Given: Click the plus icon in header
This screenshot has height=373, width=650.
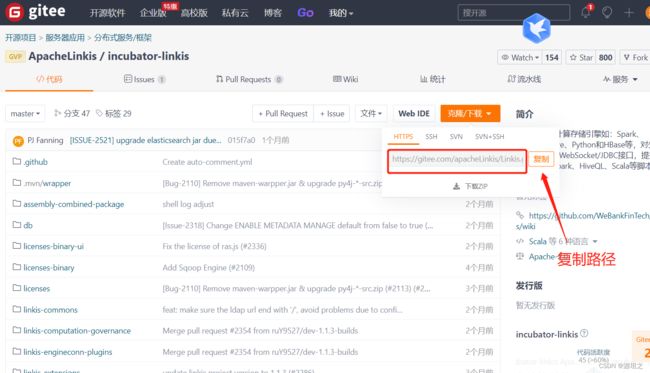Looking at the screenshot, I should pyautogui.click(x=629, y=13).
